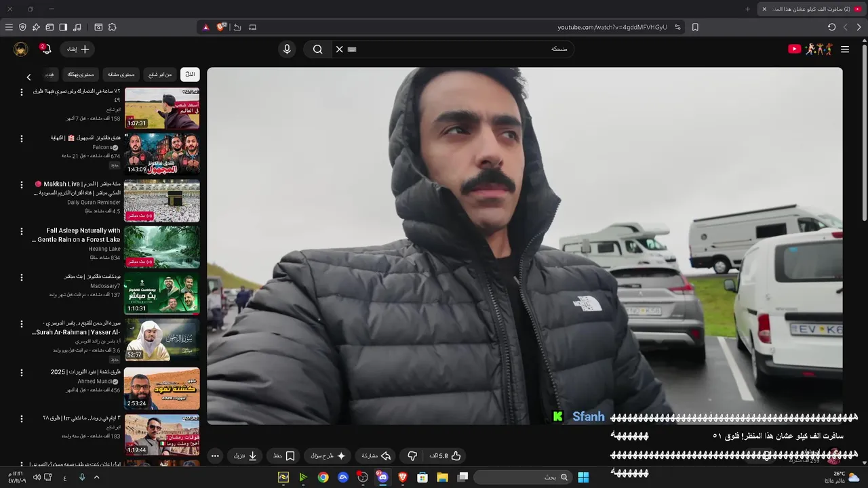The width and height of the screenshot is (868, 488).
Task: Open the Falcons hotel video thumbnail
Action: tap(162, 154)
